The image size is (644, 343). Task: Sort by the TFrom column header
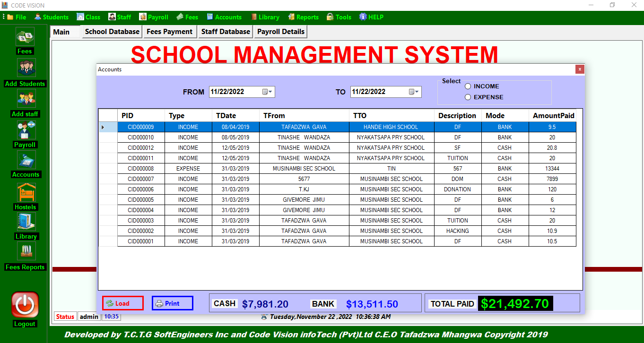(304, 116)
